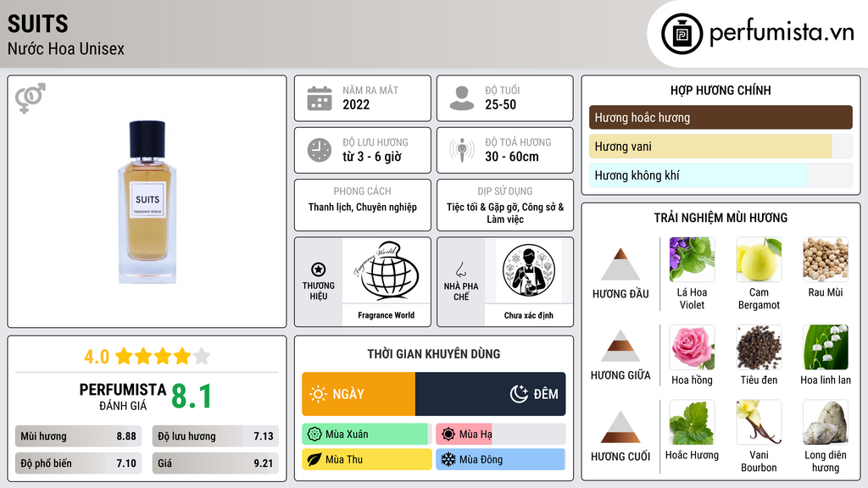
Task: Click the Hương đầu pyramid icon
Action: pos(620,264)
